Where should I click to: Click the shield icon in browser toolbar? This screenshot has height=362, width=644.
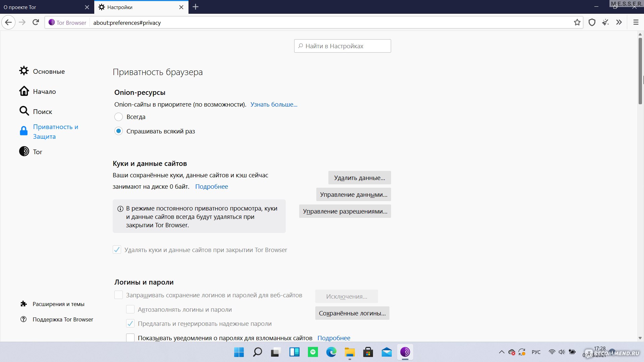(592, 22)
